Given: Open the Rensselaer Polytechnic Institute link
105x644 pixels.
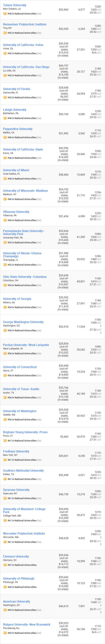Looking at the screenshot, I should coord(25,24).
